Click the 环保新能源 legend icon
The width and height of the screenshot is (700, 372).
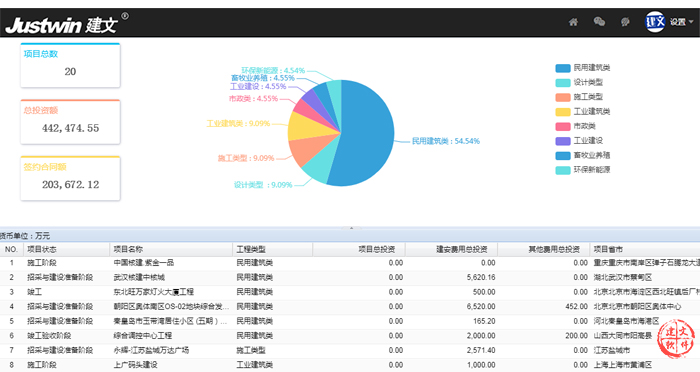(x=563, y=170)
